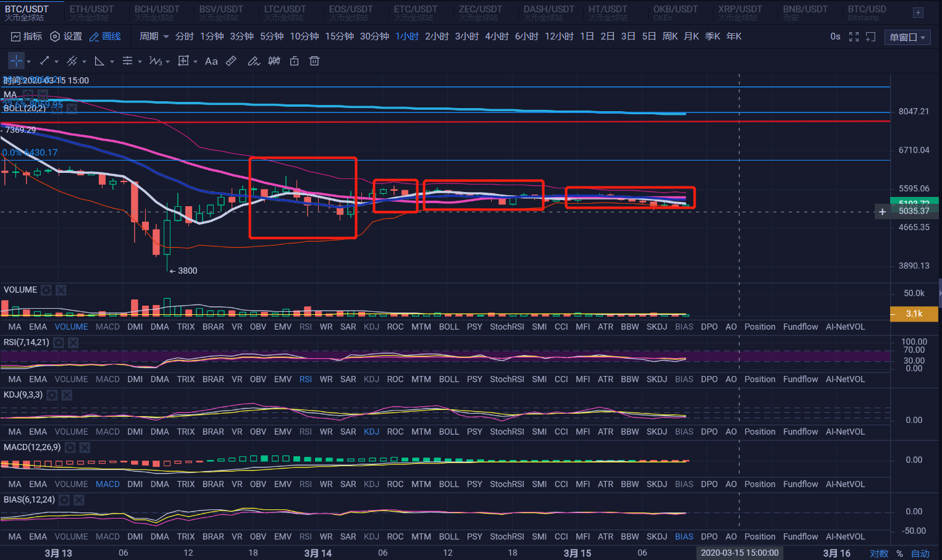
Task: Click plus button on 5035.37 price line
Action: pyautogui.click(x=882, y=212)
